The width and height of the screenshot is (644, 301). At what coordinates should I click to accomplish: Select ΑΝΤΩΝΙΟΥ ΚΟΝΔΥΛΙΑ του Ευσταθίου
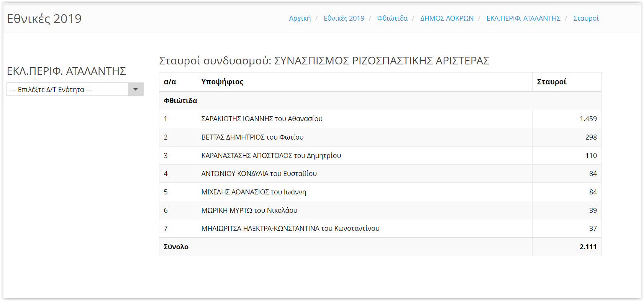[x=259, y=174]
